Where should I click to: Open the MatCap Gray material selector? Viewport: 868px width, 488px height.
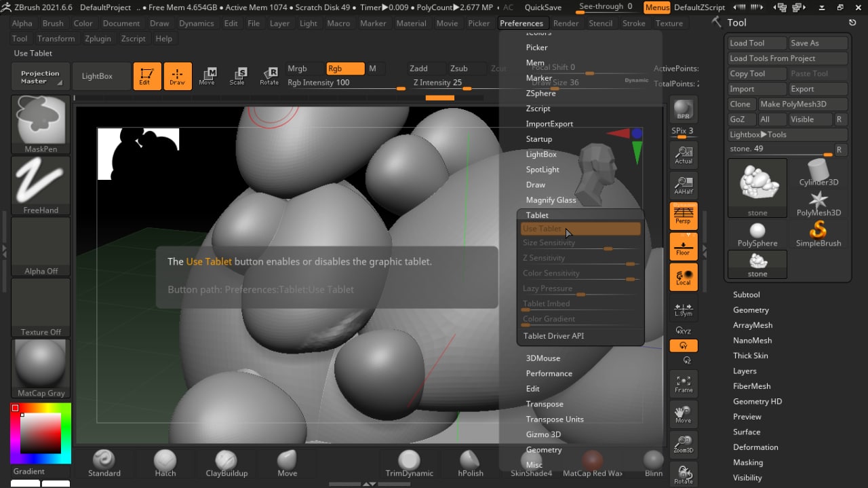coord(41,369)
